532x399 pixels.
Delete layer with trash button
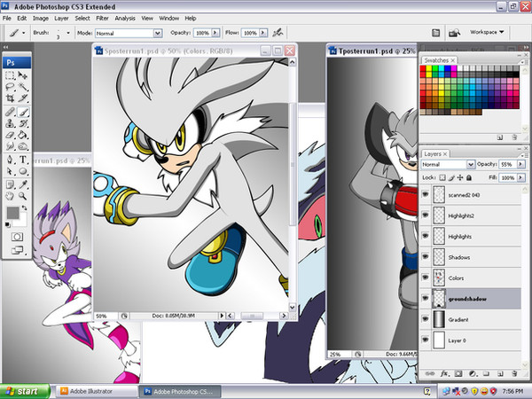pyautogui.click(x=514, y=373)
